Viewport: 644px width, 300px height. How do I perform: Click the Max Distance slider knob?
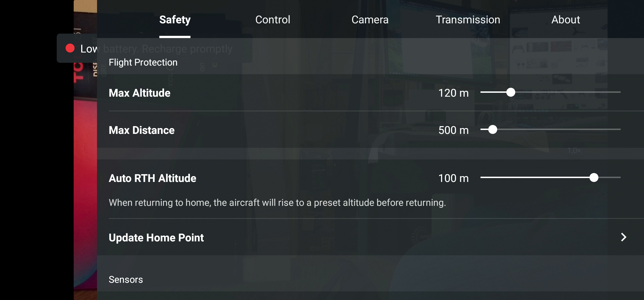(x=492, y=129)
